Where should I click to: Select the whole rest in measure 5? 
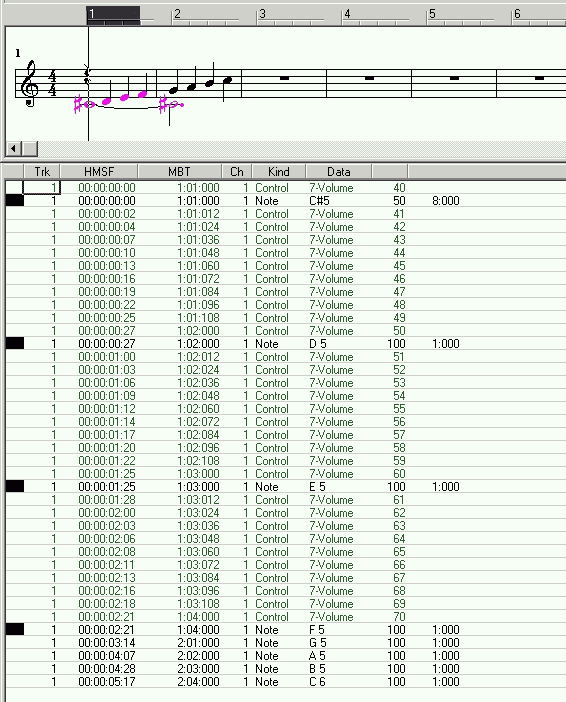[x=454, y=78]
